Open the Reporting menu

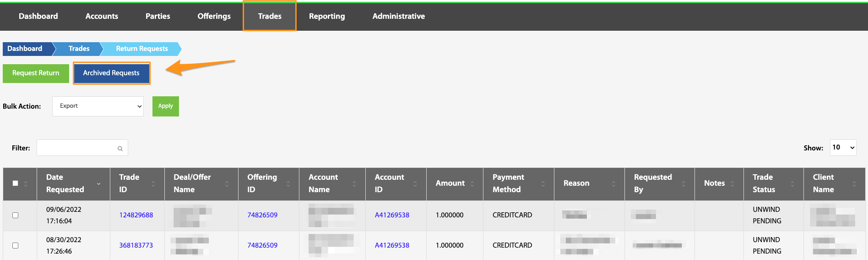327,16
